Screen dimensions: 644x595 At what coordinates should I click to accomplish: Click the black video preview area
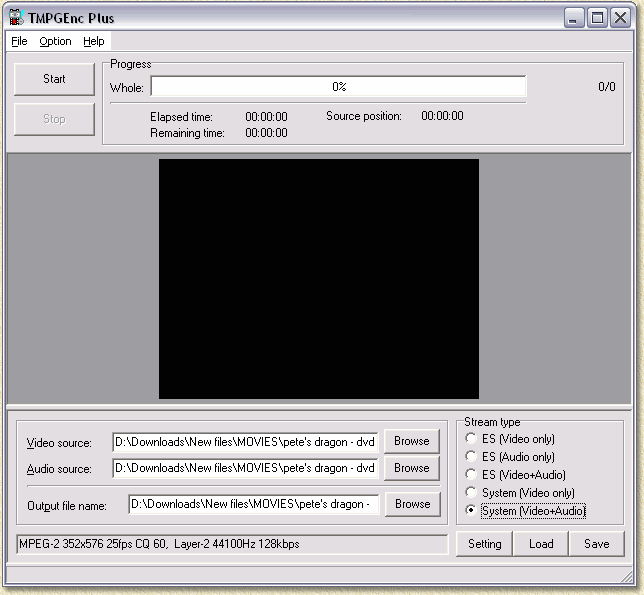(319, 279)
